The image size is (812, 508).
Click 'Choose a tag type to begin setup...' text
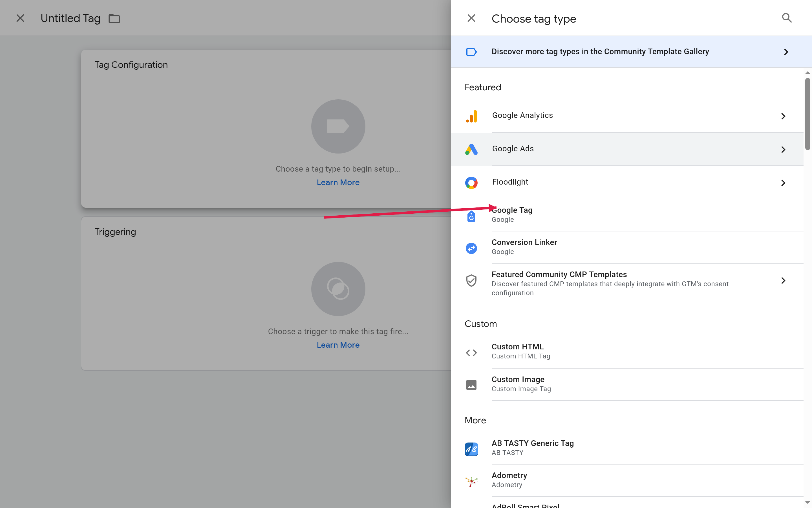click(338, 169)
